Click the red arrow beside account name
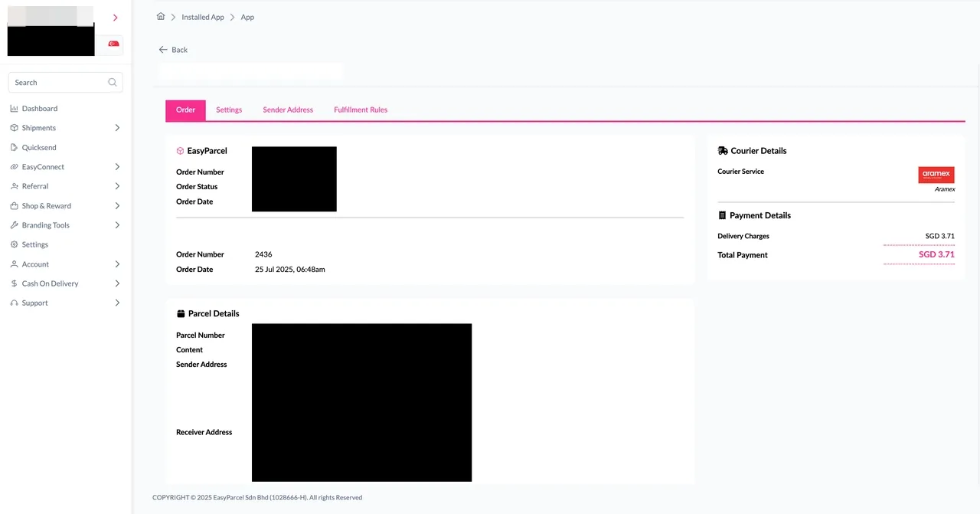The image size is (980, 514). [x=115, y=18]
